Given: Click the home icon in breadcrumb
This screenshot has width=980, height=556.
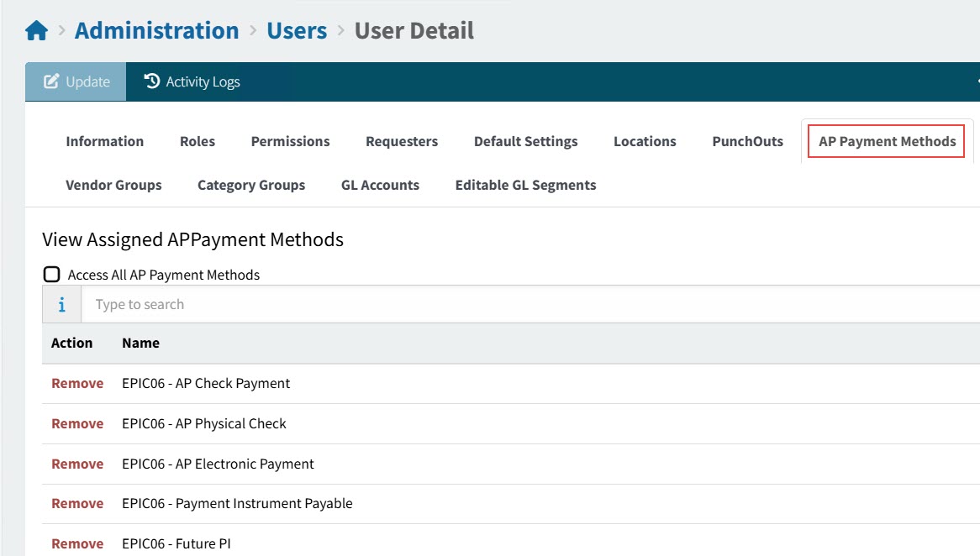Looking at the screenshot, I should (x=36, y=32).
